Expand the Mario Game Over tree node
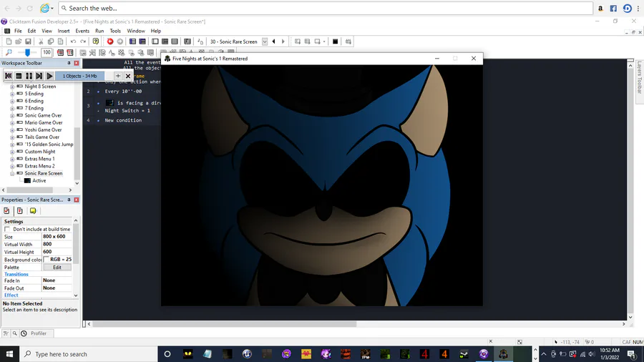Viewport: 644px width, 362px height. pyautogui.click(x=12, y=123)
